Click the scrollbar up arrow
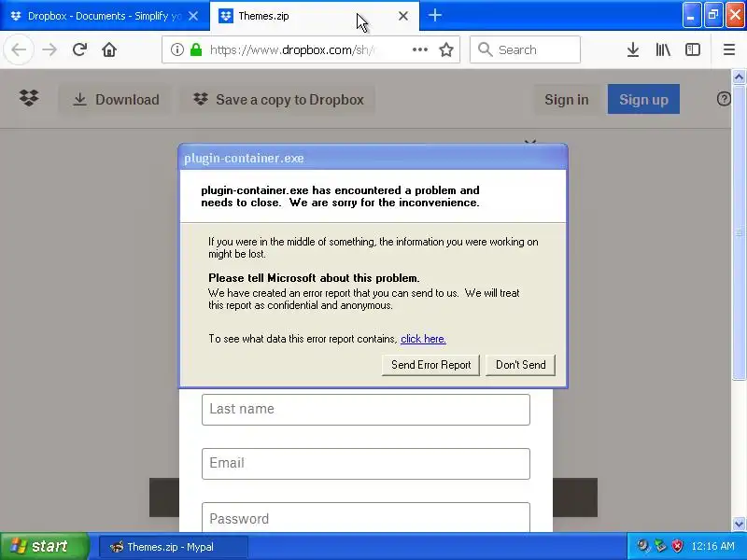Screen dimensions: 747x560 (x=739, y=77)
